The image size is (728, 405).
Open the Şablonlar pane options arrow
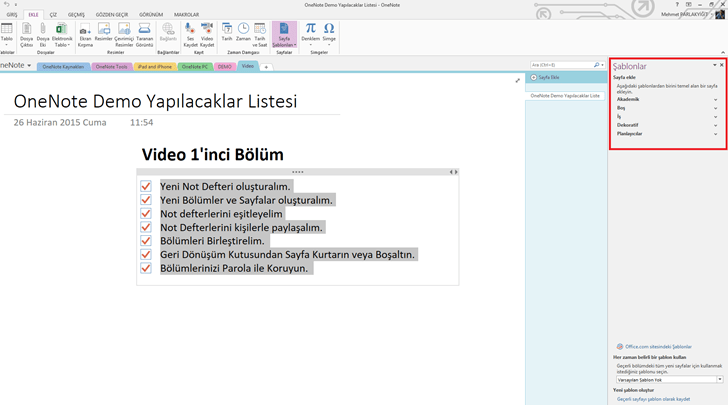715,65
